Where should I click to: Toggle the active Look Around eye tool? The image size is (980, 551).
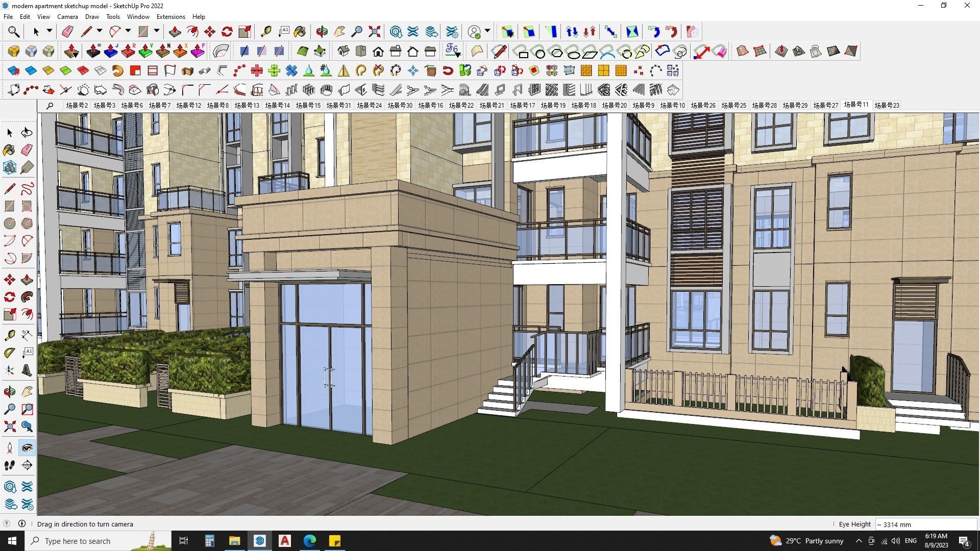27,448
